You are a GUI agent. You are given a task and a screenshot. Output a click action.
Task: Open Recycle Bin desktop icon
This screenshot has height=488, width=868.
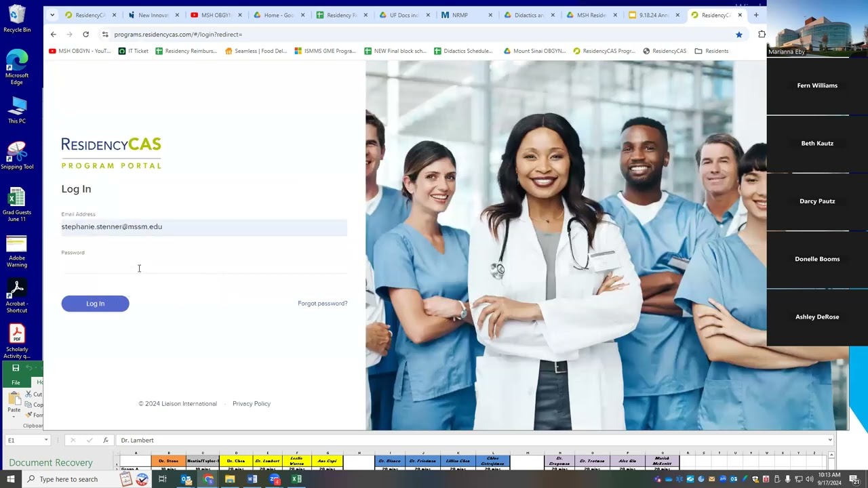(x=17, y=19)
